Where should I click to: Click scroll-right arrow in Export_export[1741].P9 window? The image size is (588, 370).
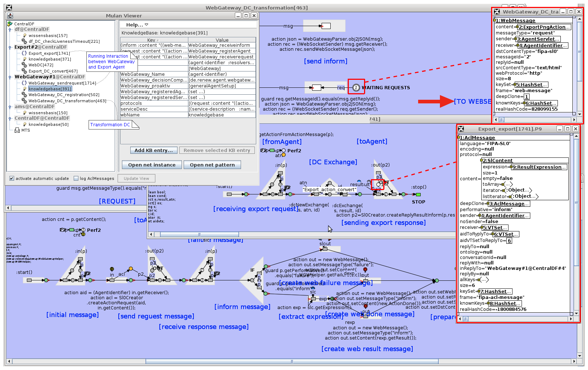pos(571,319)
